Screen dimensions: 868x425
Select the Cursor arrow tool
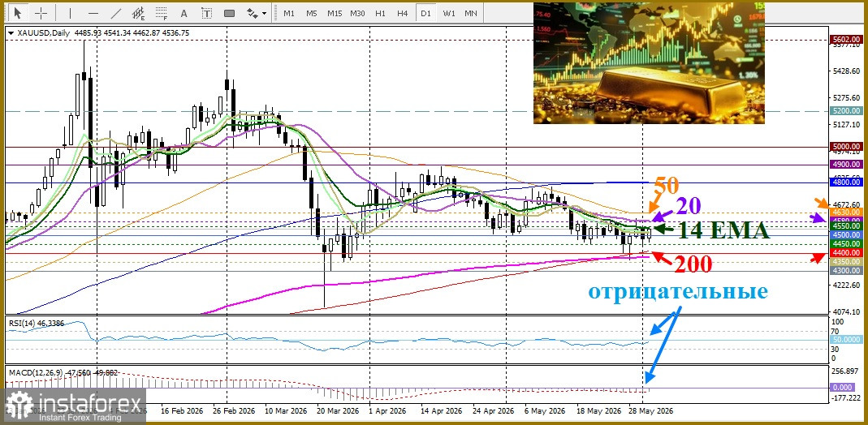(18, 13)
